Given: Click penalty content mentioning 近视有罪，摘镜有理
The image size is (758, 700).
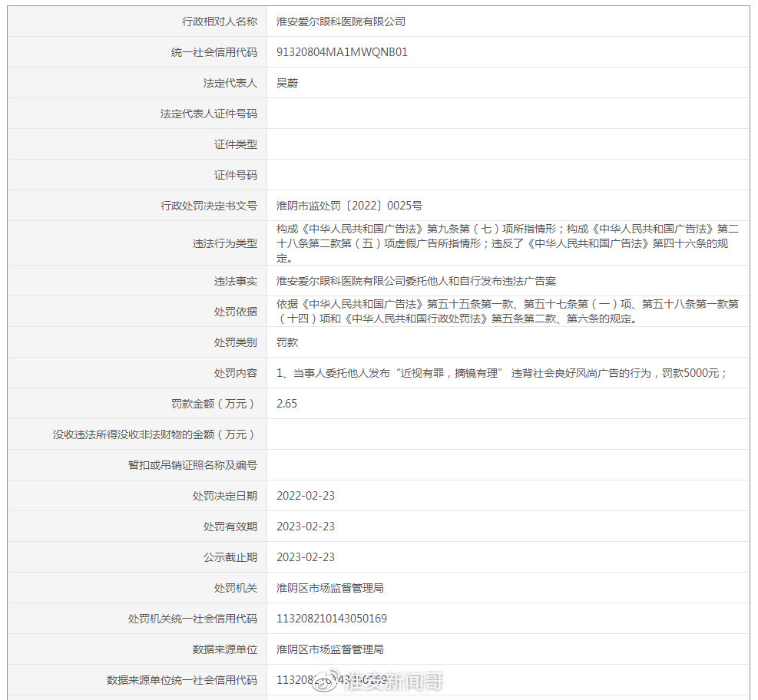Looking at the screenshot, I should [501, 373].
